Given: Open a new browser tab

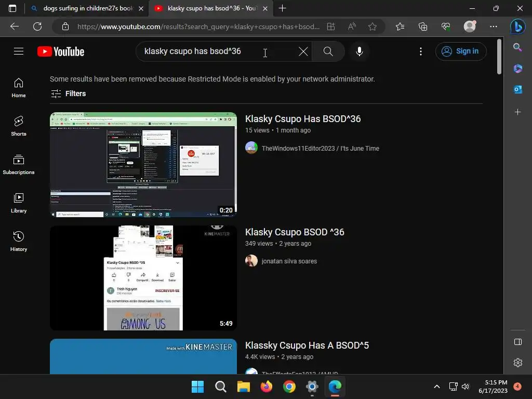Looking at the screenshot, I should [282, 8].
